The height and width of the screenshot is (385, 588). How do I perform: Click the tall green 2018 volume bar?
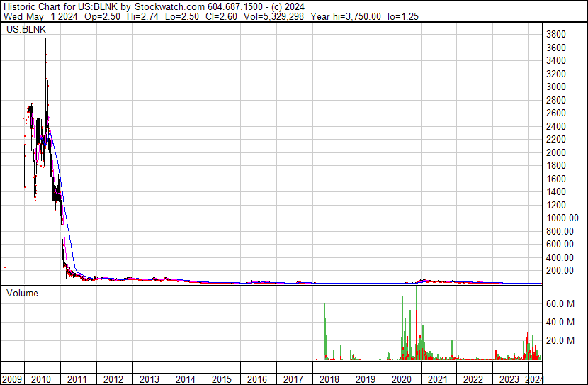324,330
